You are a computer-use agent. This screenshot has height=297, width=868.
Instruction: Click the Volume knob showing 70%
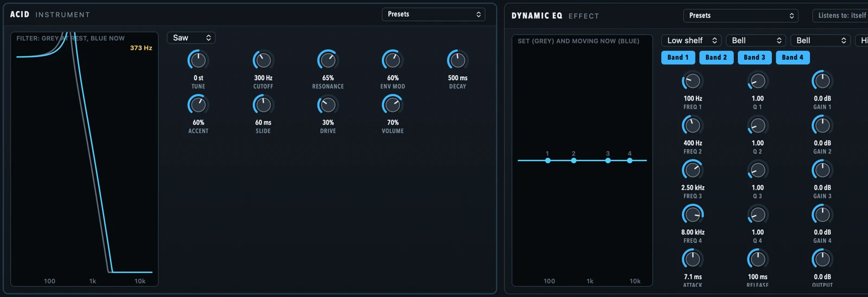(x=393, y=105)
